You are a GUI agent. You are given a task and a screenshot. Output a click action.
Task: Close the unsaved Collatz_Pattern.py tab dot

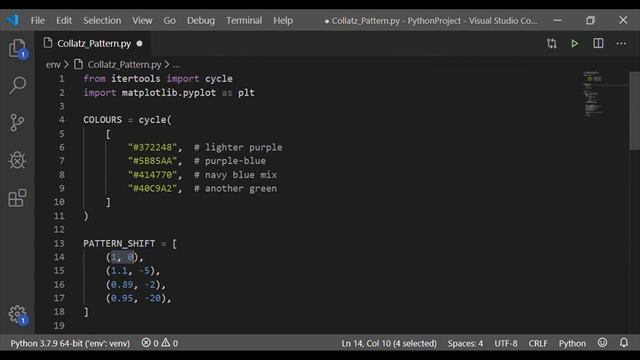[140, 43]
